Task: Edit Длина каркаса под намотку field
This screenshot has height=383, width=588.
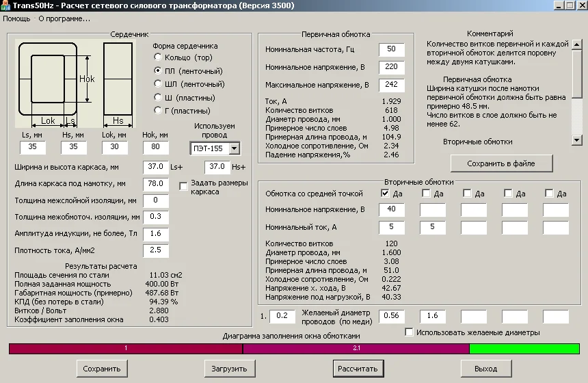Action: tap(156, 184)
